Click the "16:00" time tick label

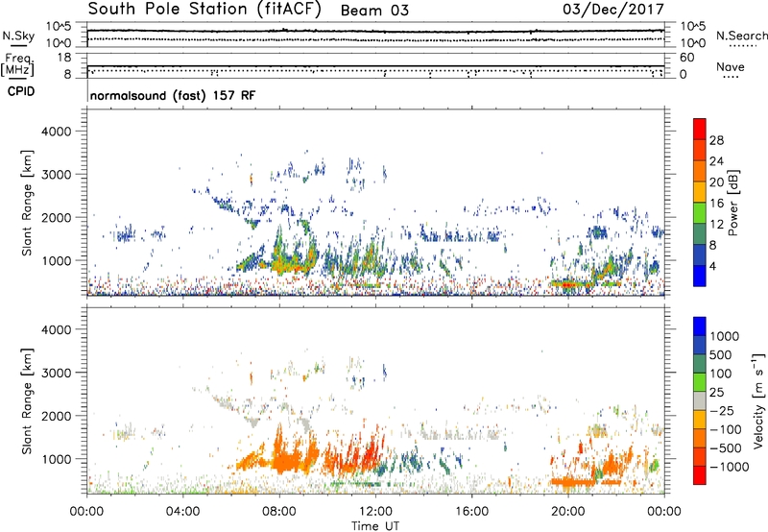click(471, 512)
